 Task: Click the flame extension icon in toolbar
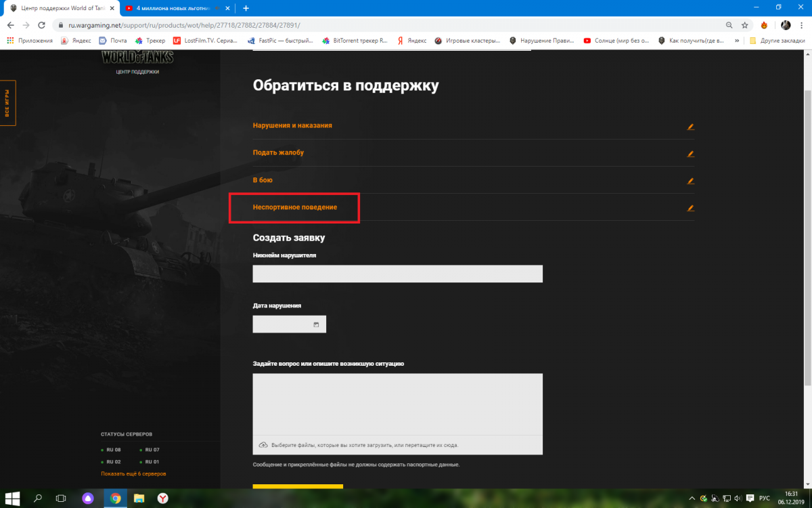(x=765, y=25)
